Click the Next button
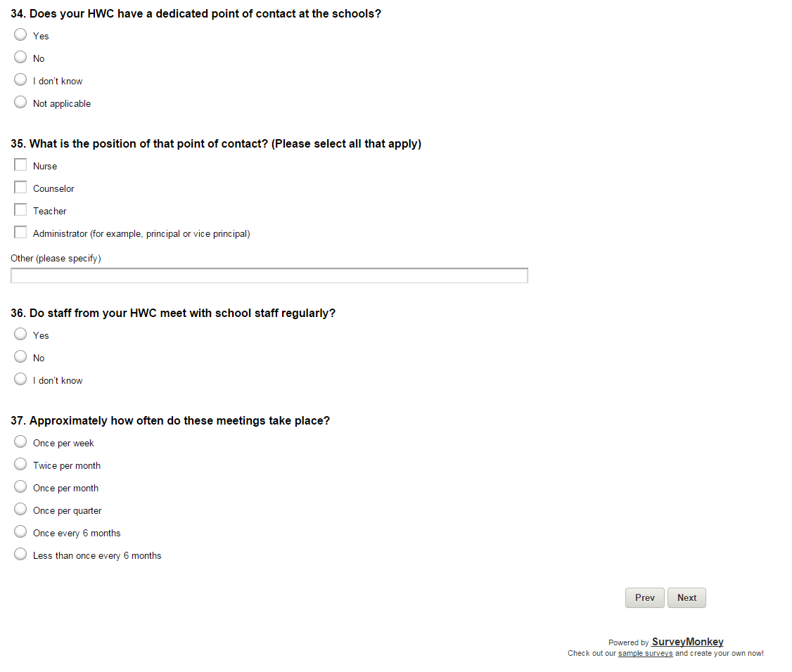This screenshot has height=672, width=792. tap(686, 597)
